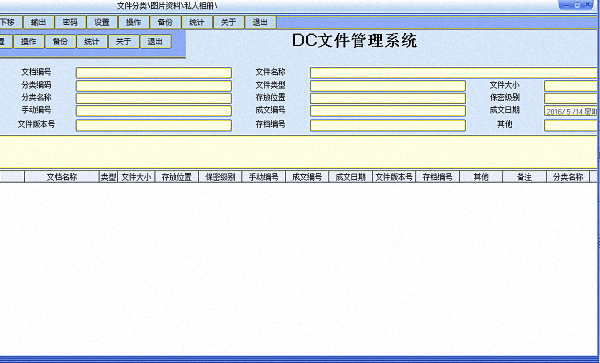Click 退出 in the overlapping lower button row
600x363 pixels.
click(x=155, y=41)
